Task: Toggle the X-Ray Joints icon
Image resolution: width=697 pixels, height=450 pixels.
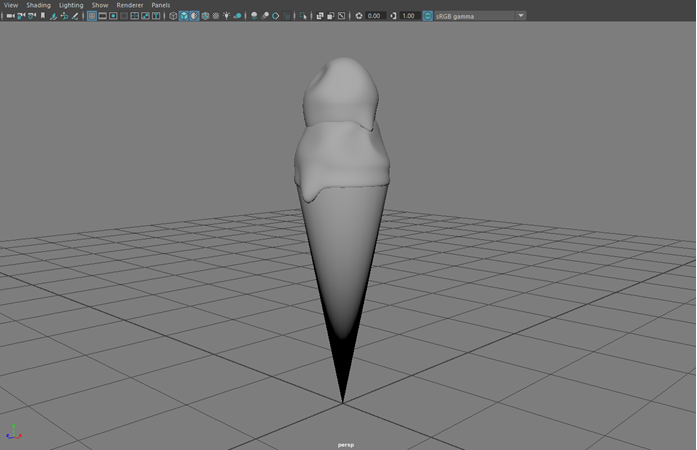Action: 341,16
